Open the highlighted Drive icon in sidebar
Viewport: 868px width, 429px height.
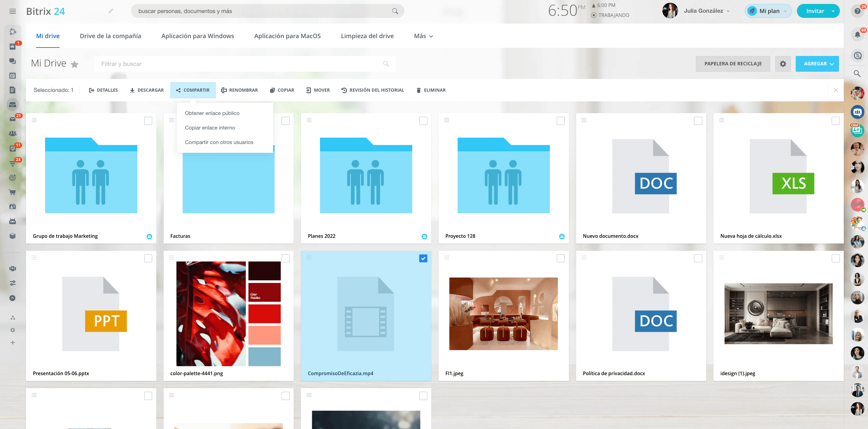(12, 105)
